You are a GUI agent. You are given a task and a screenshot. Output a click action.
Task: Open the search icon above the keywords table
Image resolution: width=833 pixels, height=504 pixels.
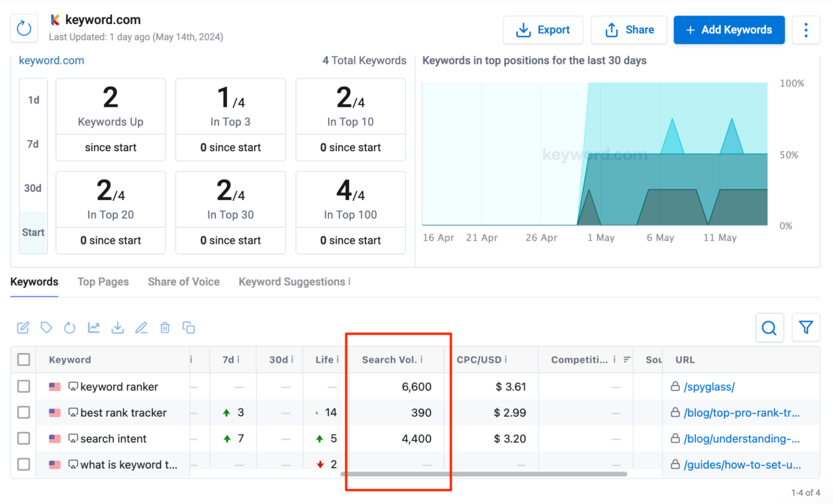(769, 327)
